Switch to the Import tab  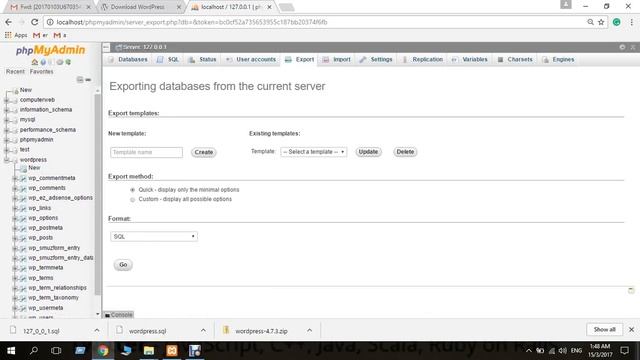[337, 60]
